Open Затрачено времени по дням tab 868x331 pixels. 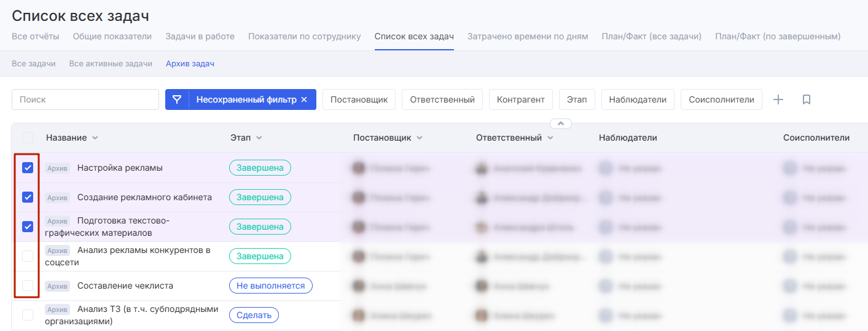pyautogui.click(x=528, y=36)
